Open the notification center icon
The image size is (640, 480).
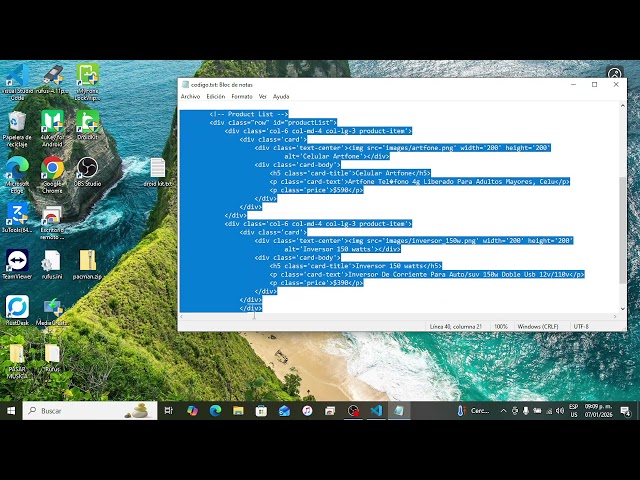(624, 411)
